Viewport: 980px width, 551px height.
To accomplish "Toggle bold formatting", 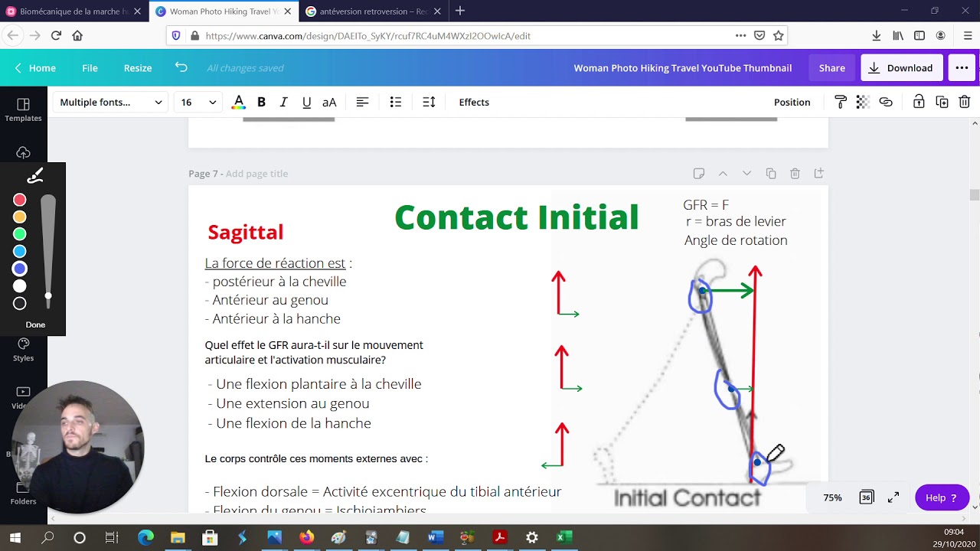I will (261, 102).
